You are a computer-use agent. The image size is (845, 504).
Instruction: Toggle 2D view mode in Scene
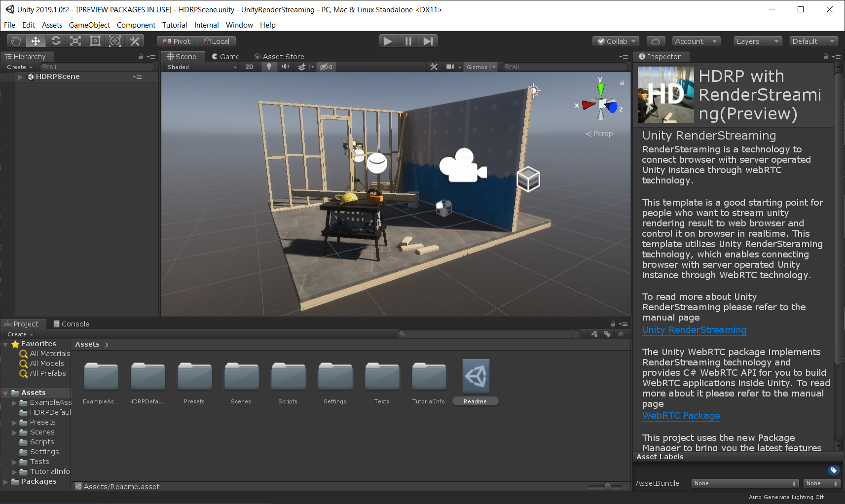249,67
